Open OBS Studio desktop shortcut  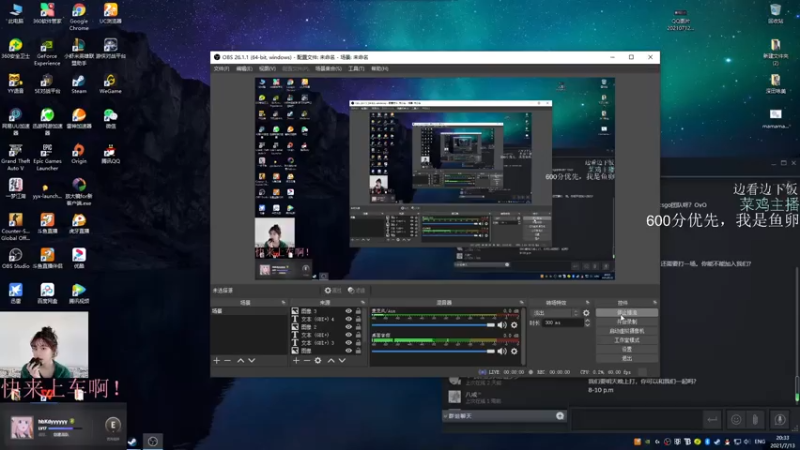click(15, 259)
